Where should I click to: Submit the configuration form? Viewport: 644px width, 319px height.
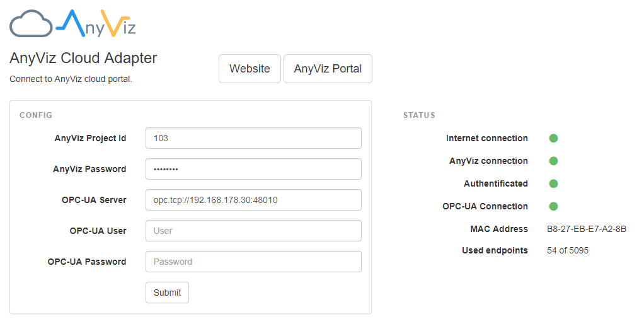point(167,293)
